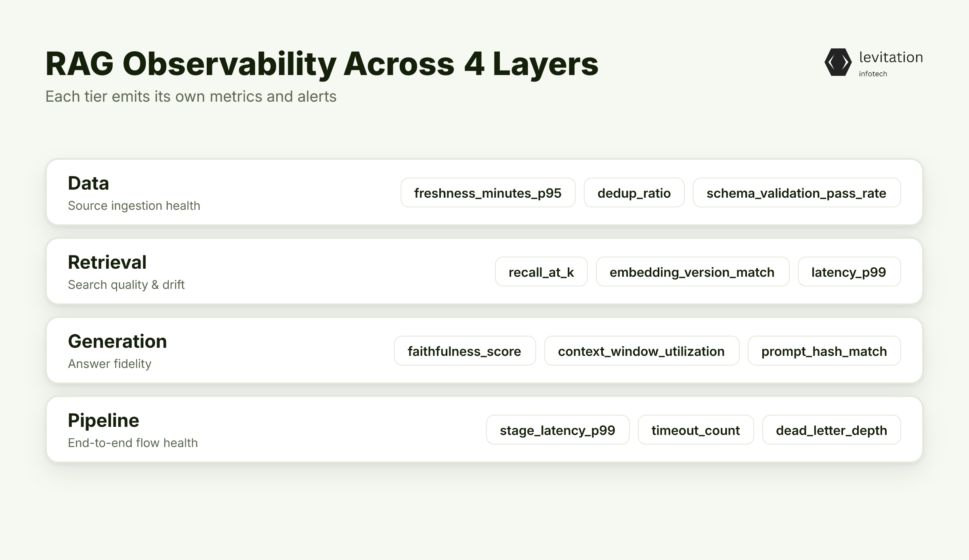
Task: Select the schema_validation_pass_rate chip
Action: 797,193
